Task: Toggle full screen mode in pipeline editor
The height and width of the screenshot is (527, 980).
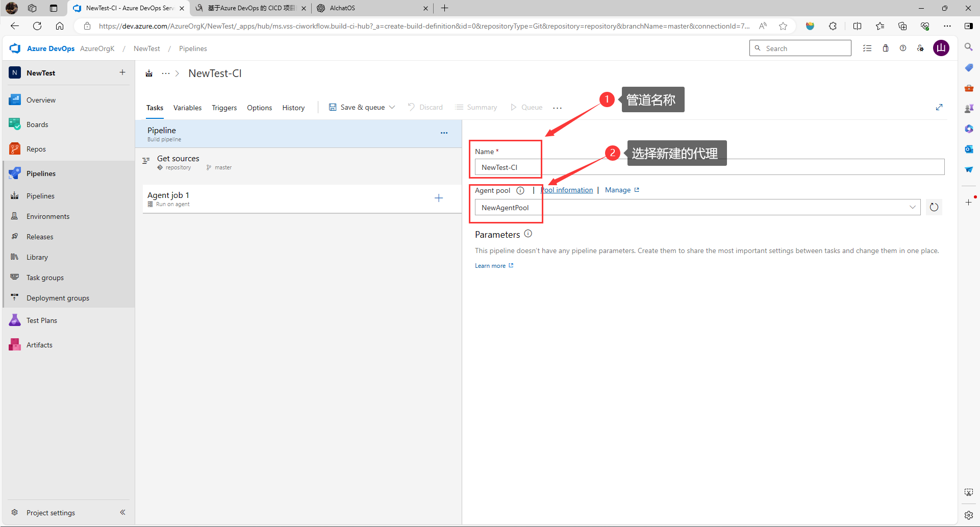Action: 939,107
